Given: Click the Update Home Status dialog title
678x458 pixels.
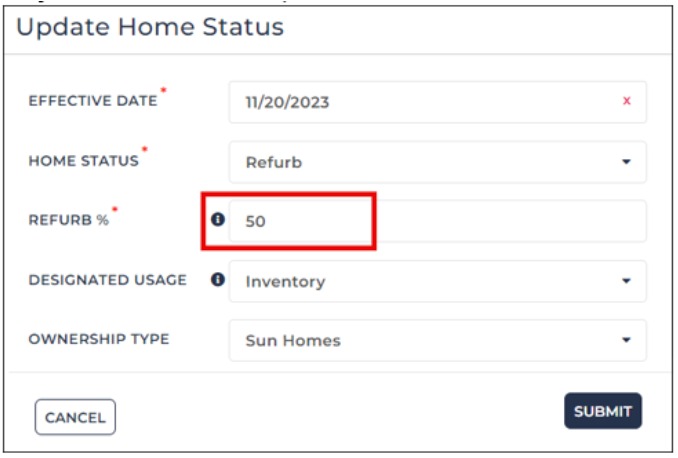Looking at the screenshot, I should [150, 27].
